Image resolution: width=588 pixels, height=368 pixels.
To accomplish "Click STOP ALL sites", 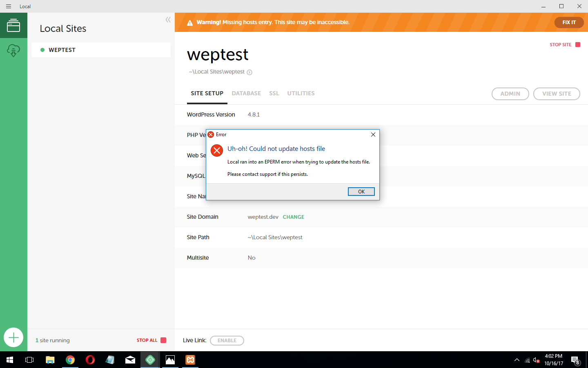I will 147,340.
